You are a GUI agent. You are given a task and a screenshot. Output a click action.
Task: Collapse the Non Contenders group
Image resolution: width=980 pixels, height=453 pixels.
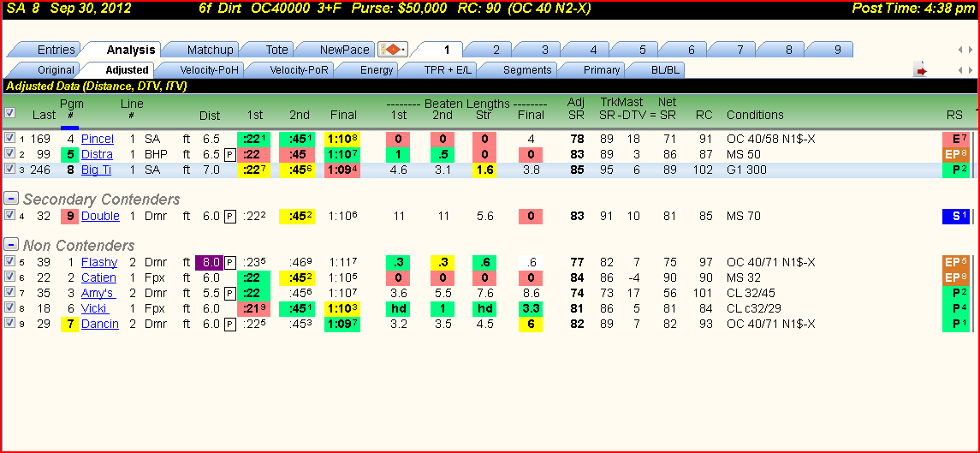[x=10, y=244]
